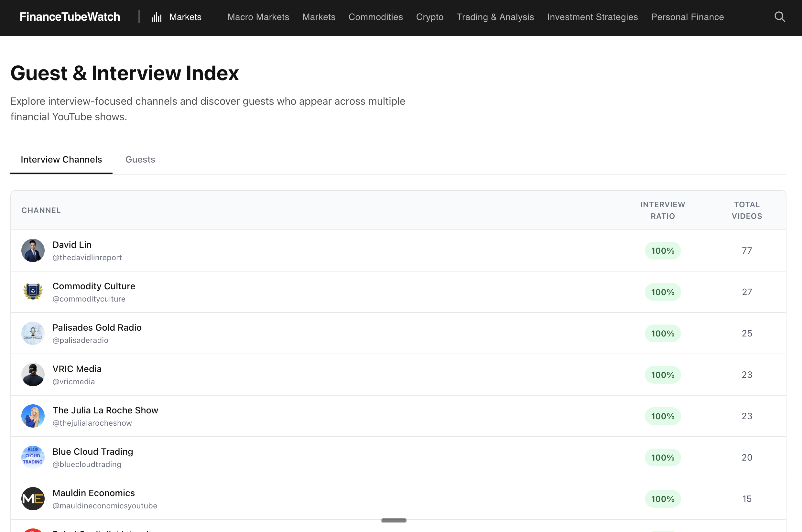
Task: Click the @thedavidlinreport handle
Action: tap(87, 257)
